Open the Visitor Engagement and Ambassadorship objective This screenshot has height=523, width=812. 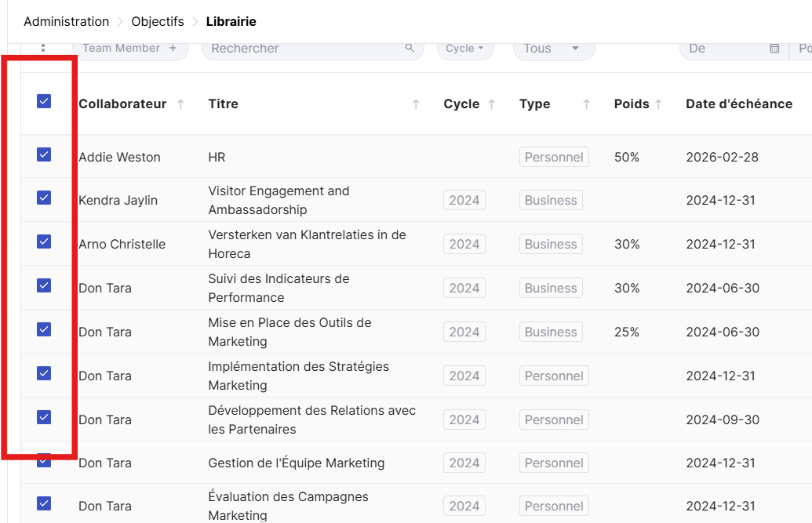pyautogui.click(x=279, y=200)
